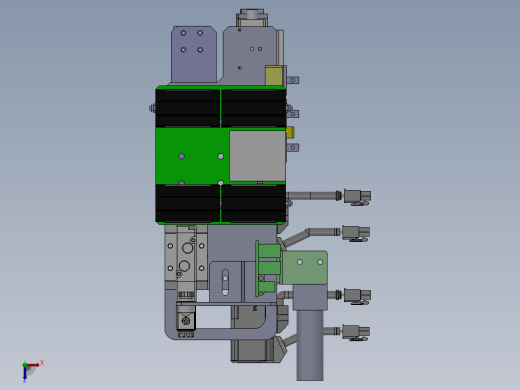Select the third cable connector plug from the top
The image size is (520, 390).
(x=357, y=296)
